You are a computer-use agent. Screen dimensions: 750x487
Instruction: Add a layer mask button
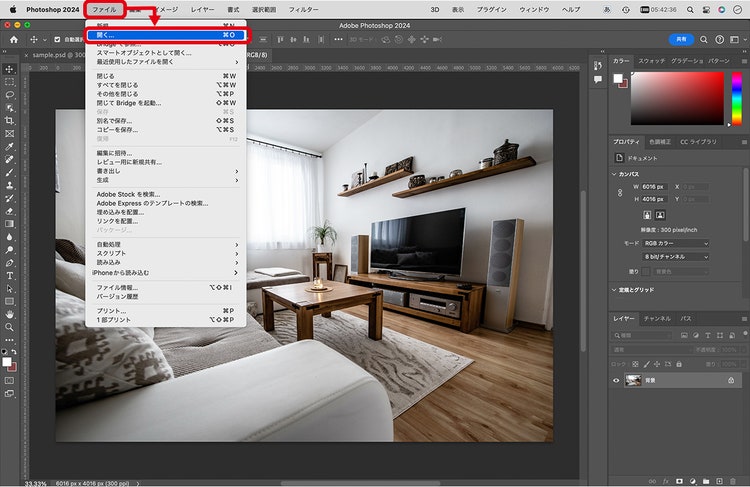679,481
